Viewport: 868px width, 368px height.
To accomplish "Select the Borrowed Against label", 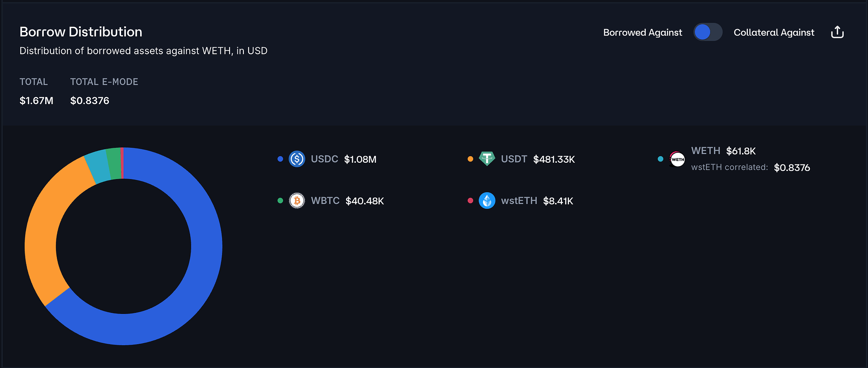I will pyautogui.click(x=642, y=33).
